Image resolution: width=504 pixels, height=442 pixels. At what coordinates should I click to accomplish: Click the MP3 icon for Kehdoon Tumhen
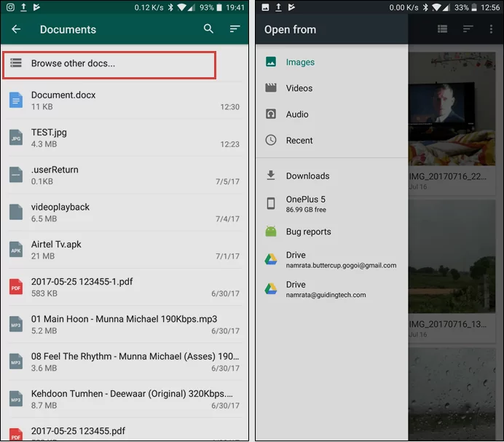pos(16,399)
